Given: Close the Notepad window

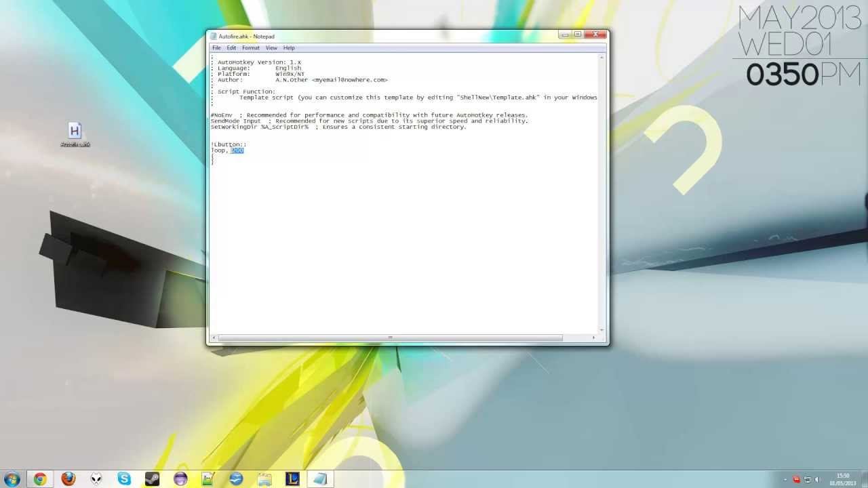Looking at the screenshot, I should point(595,35).
